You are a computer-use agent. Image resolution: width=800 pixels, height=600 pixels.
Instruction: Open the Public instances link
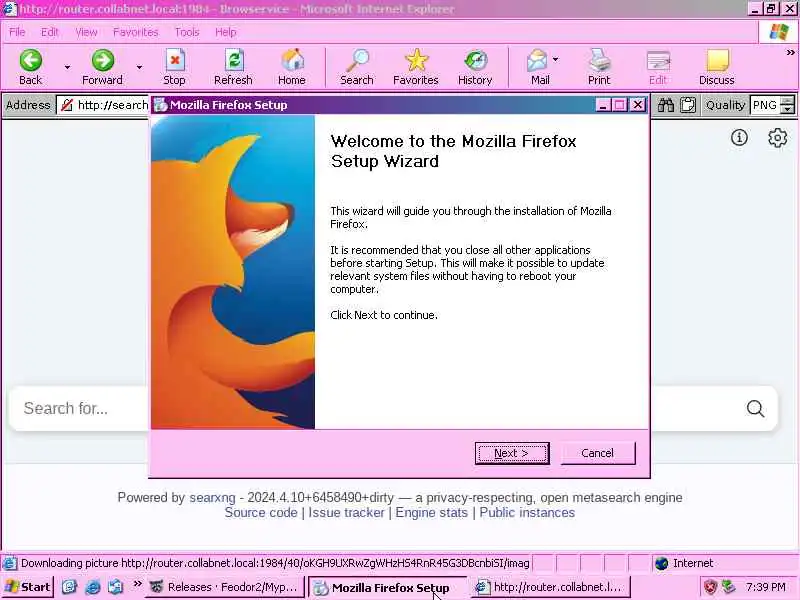527,513
